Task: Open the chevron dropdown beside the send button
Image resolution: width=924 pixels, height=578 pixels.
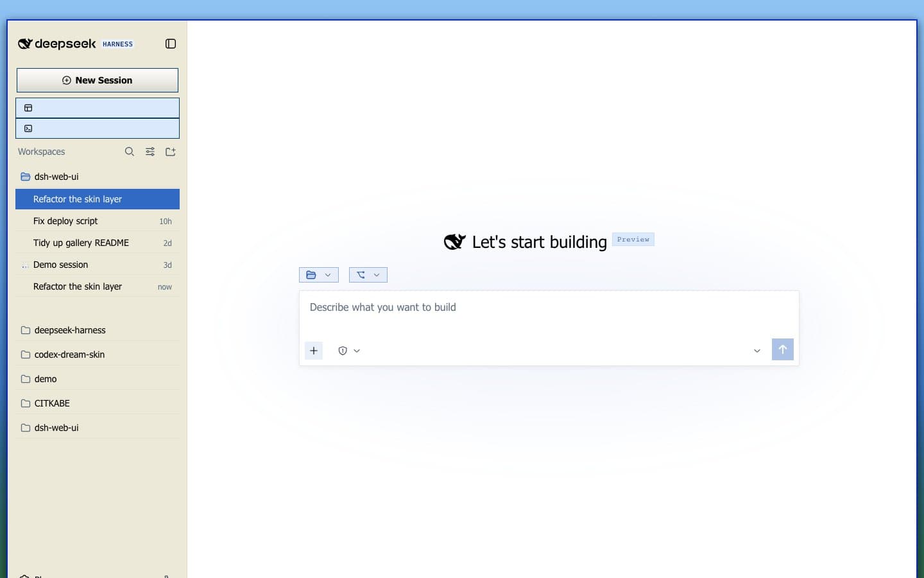Action: click(757, 351)
